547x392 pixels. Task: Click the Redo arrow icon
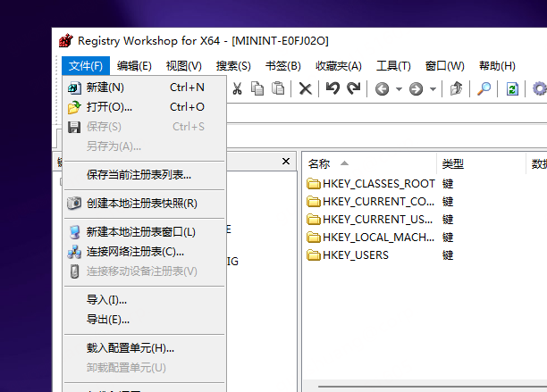pyautogui.click(x=353, y=88)
